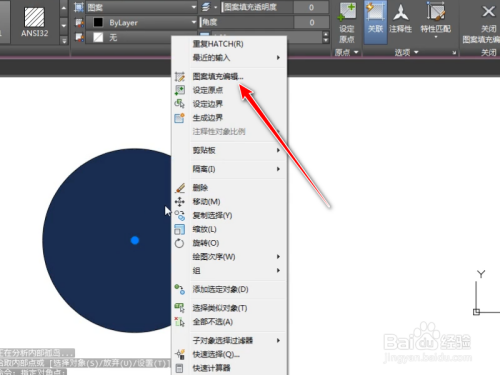Viewport: 500px width, 375px height.
Task: Choose QuickCalc from the context menu
Action: 229,368
